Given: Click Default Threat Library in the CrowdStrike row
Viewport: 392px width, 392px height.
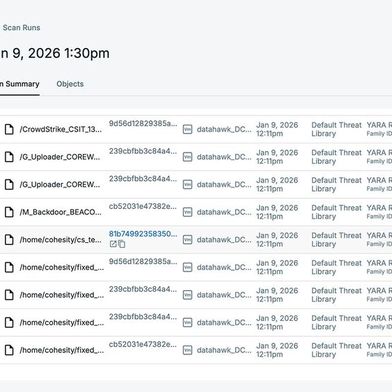Looking at the screenshot, I should (x=336, y=129).
